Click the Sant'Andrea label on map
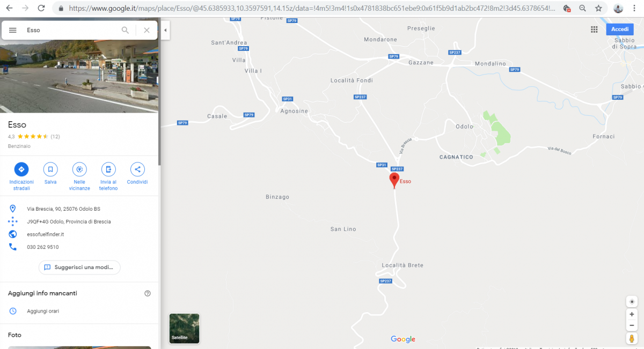 tap(229, 43)
